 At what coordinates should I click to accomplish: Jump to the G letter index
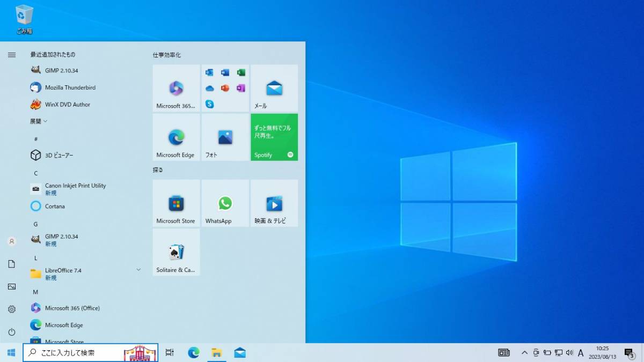coord(36,224)
